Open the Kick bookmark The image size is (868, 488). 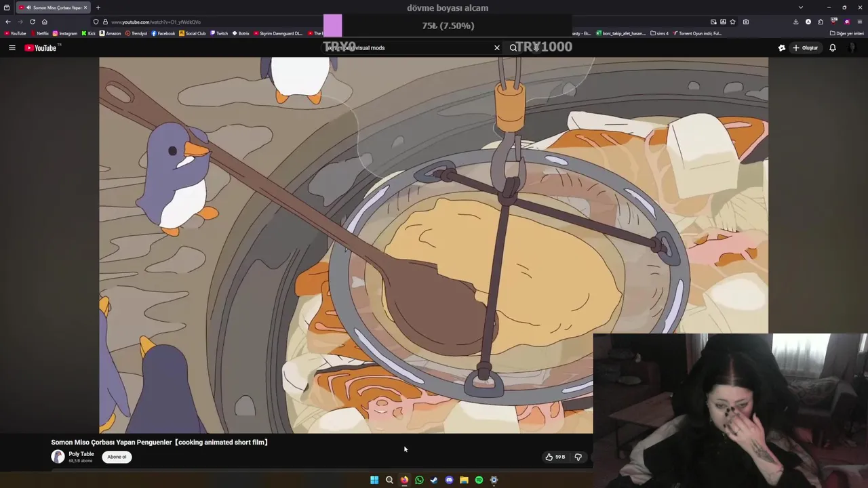88,33
